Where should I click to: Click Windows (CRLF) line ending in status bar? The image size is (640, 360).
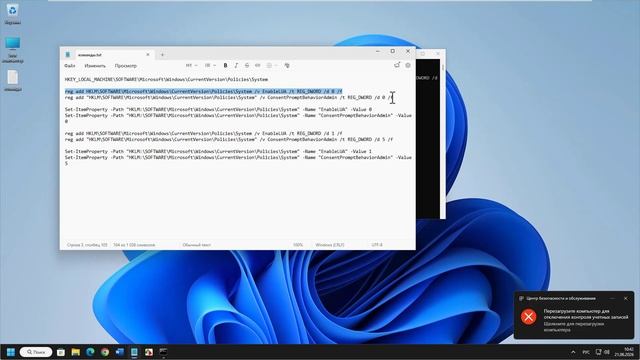pos(330,245)
